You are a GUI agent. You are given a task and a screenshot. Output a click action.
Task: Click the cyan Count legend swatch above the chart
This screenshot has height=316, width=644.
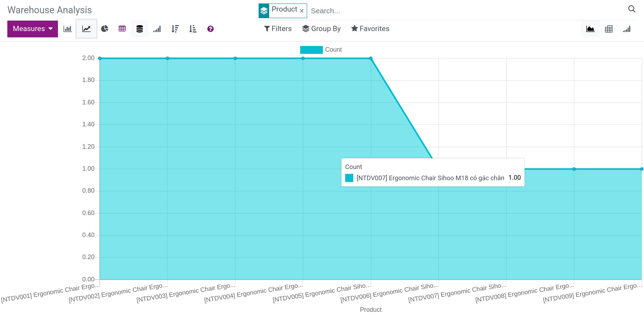[x=311, y=50]
